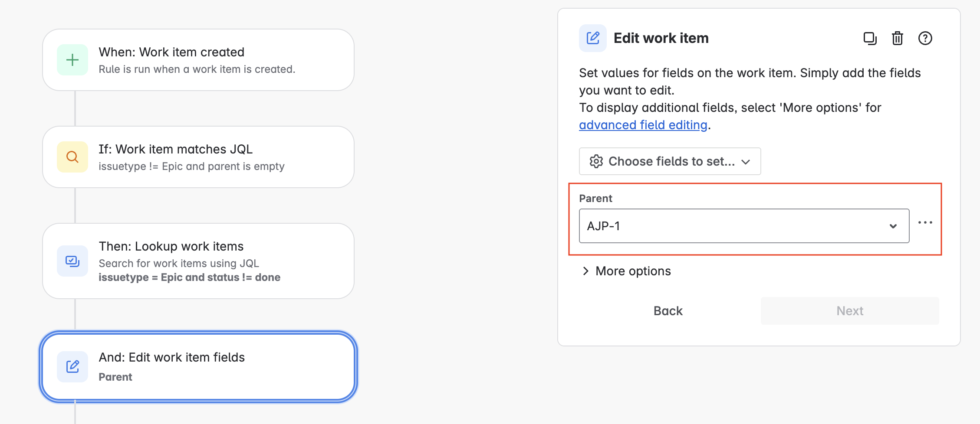
Task: Click the magnifier icon on the JQL condition
Action: point(72,157)
